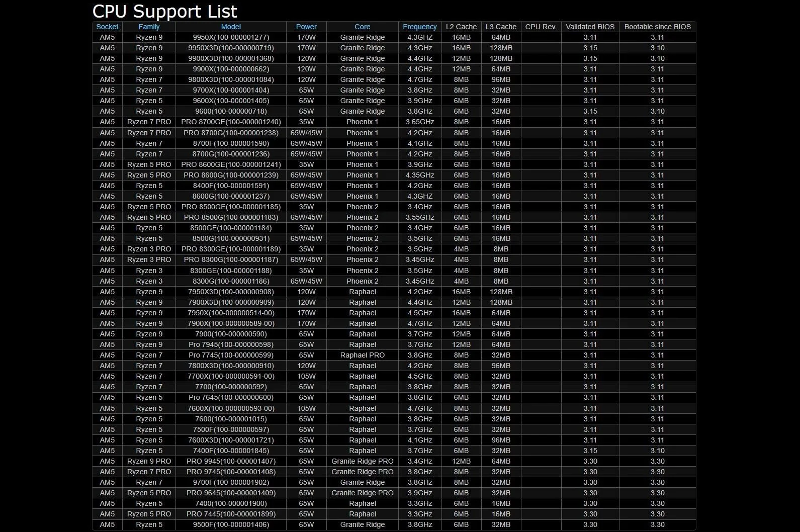This screenshot has width=800, height=532.
Task: Select model PRO 8600G(100-000001239)
Action: [x=231, y=175]
